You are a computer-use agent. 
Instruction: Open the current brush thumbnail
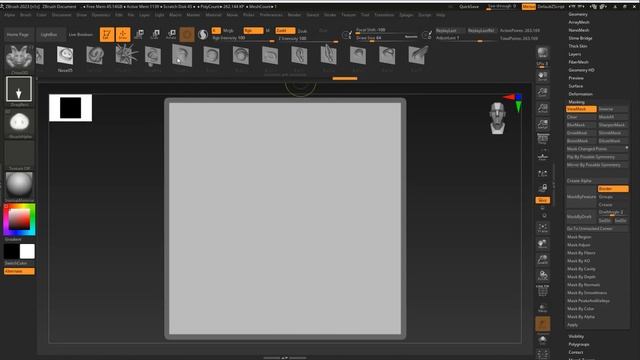[19, 57]
